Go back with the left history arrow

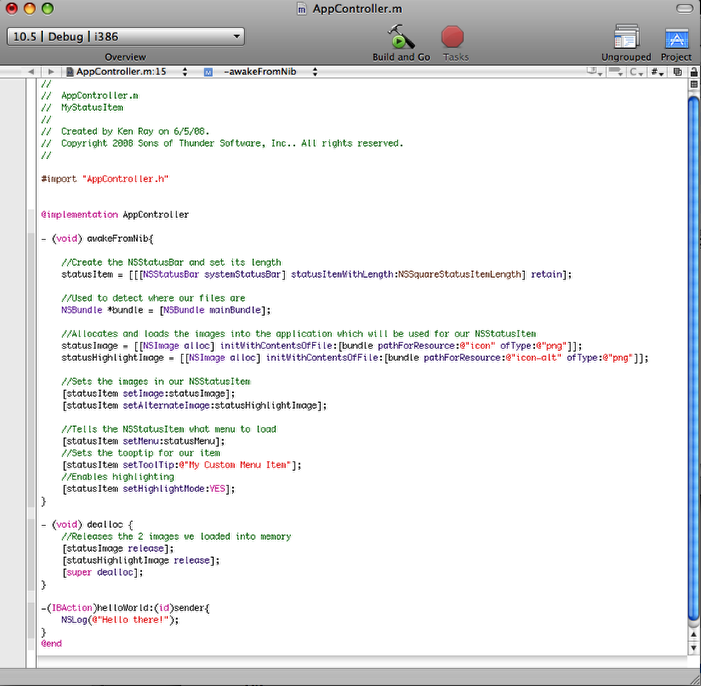(x=31, y=72)
